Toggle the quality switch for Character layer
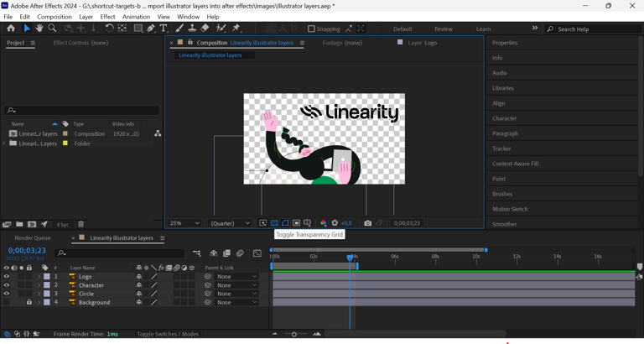Image resolution: width=644 pixels, height=344 pixels. pyautogui.click(x=154, y=285)
